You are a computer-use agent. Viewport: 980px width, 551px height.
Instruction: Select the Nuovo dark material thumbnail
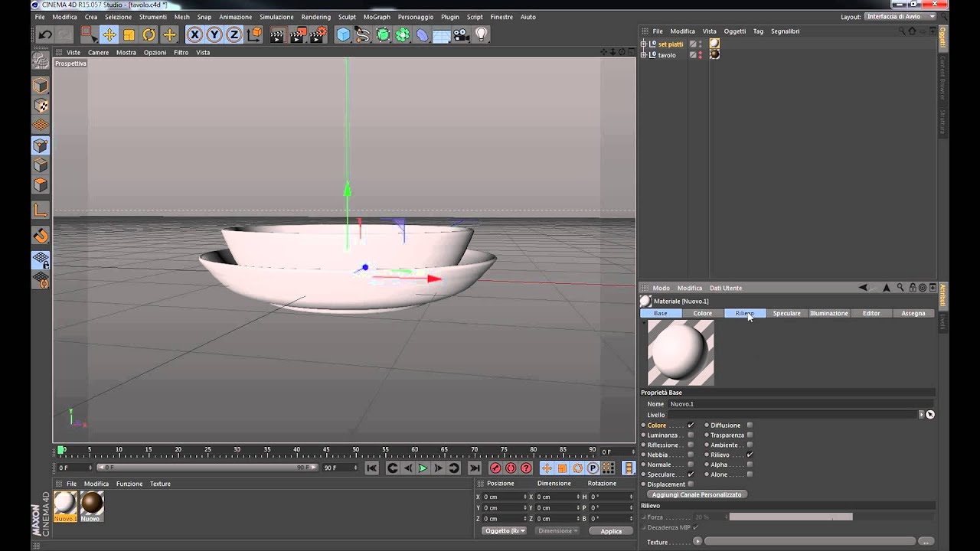(92, 503)
